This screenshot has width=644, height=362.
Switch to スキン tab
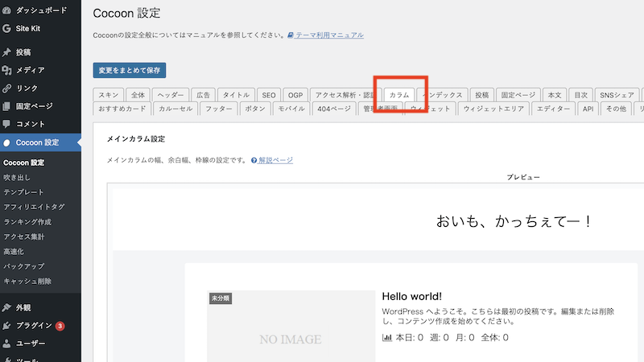coord(109,95)
